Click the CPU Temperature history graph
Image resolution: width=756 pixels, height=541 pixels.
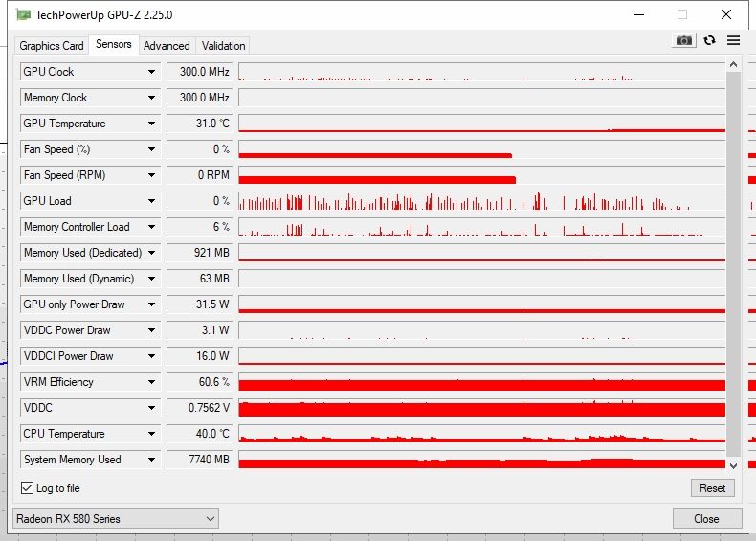tap(482, 434)
